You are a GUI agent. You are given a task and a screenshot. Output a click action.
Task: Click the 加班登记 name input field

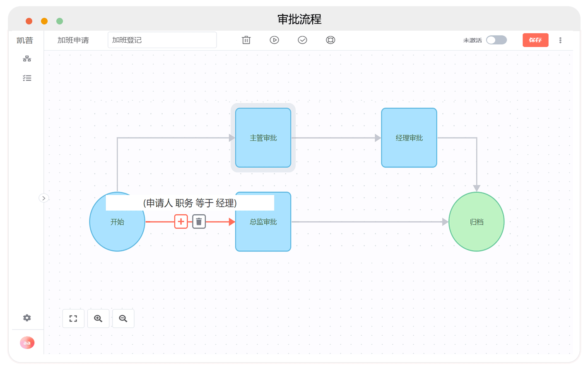(162, 40)
